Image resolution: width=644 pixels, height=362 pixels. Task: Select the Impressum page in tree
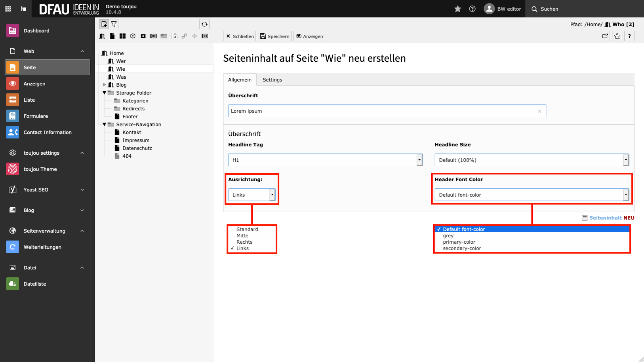point(136,140)
